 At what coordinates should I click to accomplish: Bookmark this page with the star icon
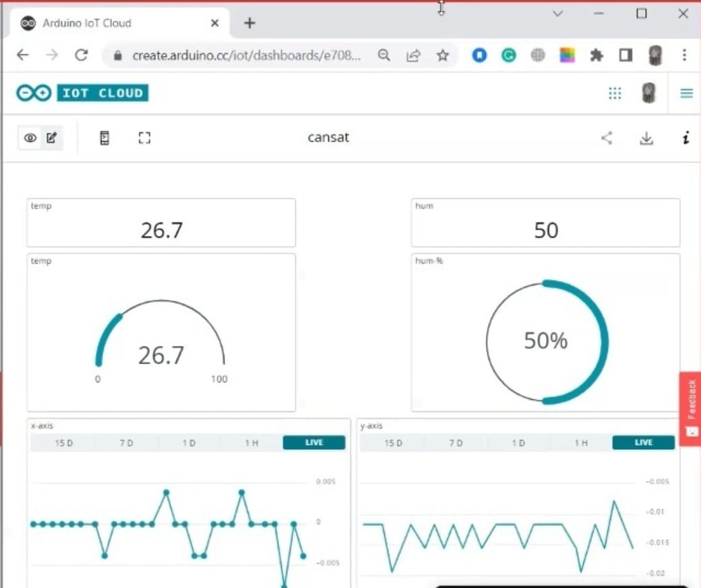coord(443,55)
